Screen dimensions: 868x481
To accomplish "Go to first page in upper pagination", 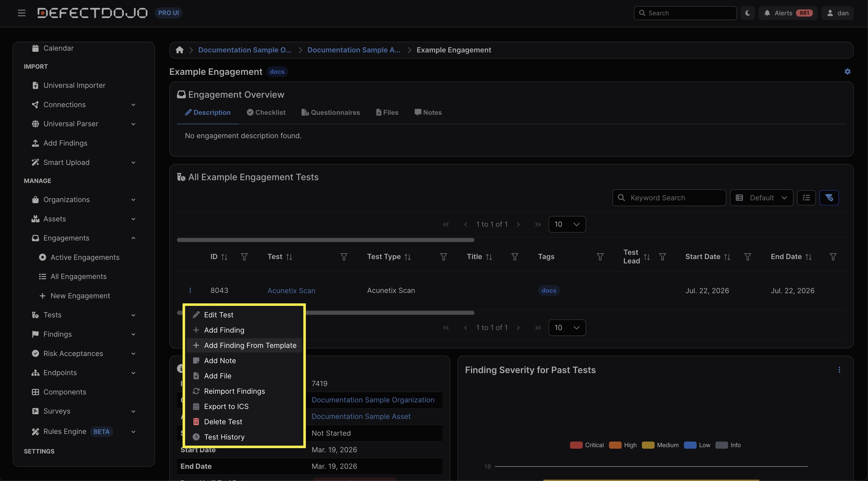I will [x=446, y=224].
